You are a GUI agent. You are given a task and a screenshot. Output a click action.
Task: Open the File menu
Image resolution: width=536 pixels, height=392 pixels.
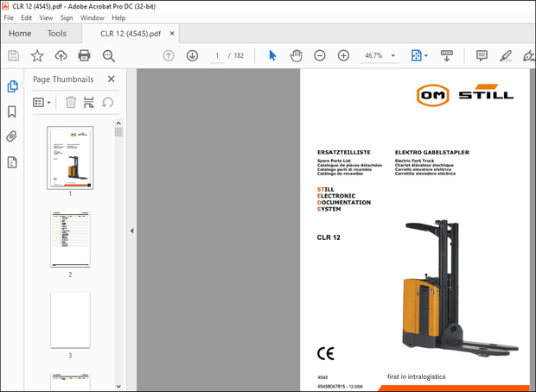tap(9, 18)
